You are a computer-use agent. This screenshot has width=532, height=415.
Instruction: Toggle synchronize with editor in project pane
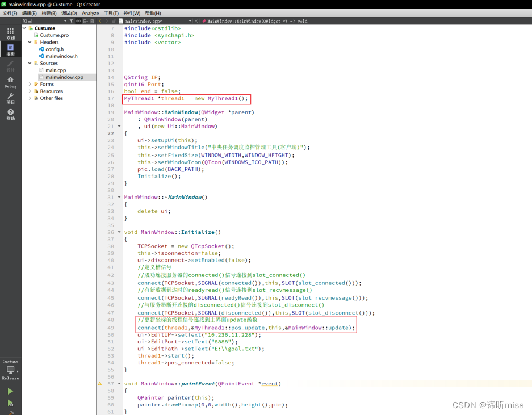(79, 20)
